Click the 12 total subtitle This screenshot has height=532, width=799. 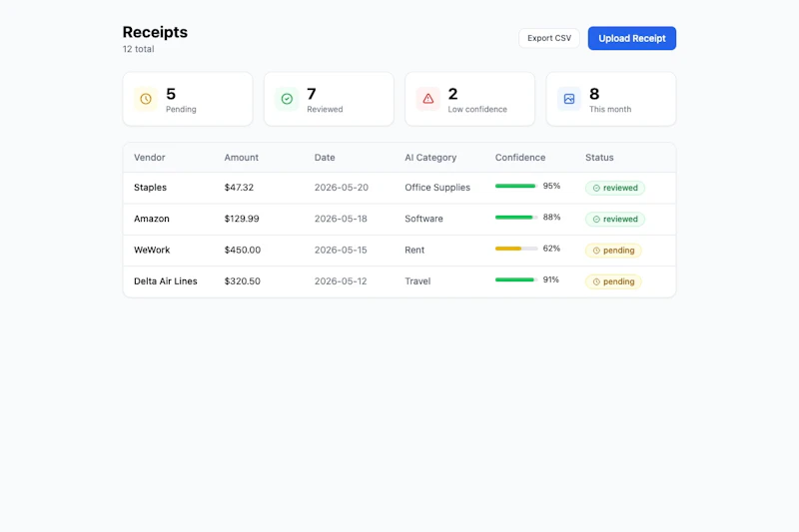tap(138, 49)
